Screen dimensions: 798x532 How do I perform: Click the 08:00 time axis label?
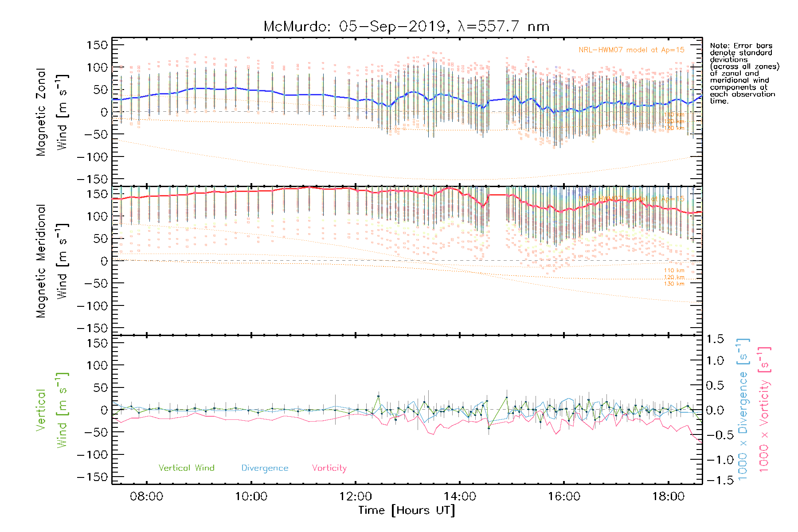pyautogui.click(x=146, y=497)
